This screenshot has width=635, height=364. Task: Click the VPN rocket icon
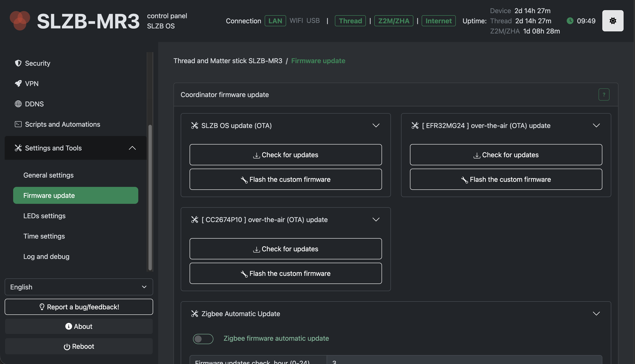[x=18, y=83]
